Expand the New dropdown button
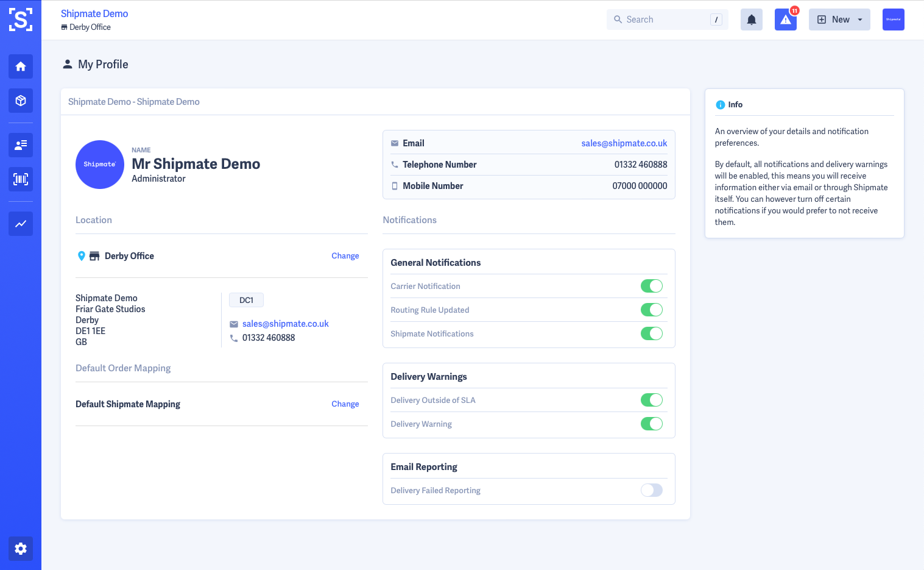 coord(839,20)
